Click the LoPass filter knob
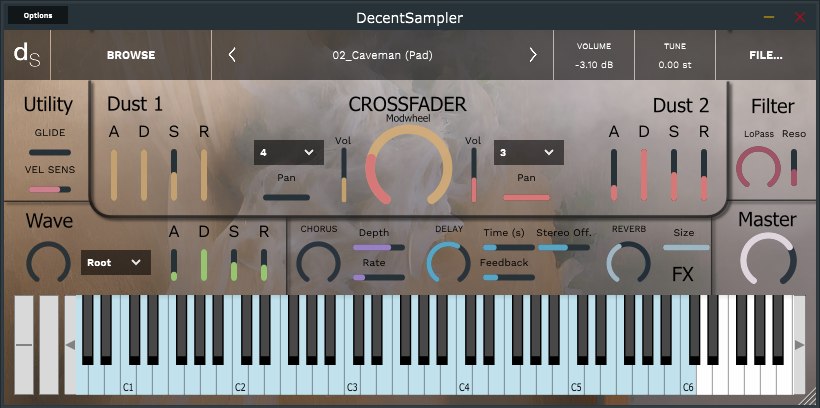This screenshot has height=408, width=820. pos(758,168)
